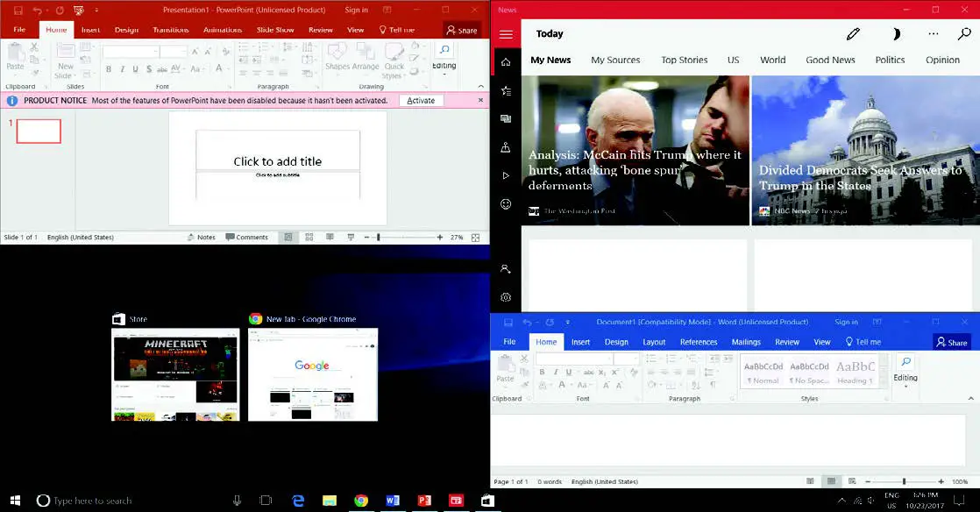Image resolution: width=980 pixels, height=512 pixels.
Task: Open the account person icon in News sidebar
Action: coord(506,269)
